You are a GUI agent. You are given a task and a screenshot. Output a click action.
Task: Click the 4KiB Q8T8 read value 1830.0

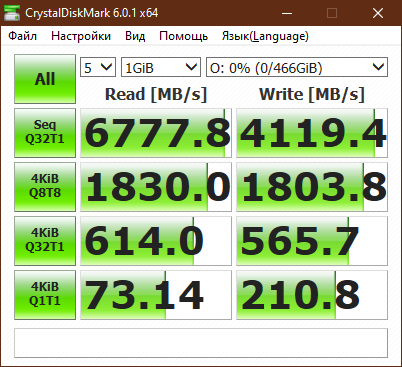pyautogui.click(x=156, y=187)
